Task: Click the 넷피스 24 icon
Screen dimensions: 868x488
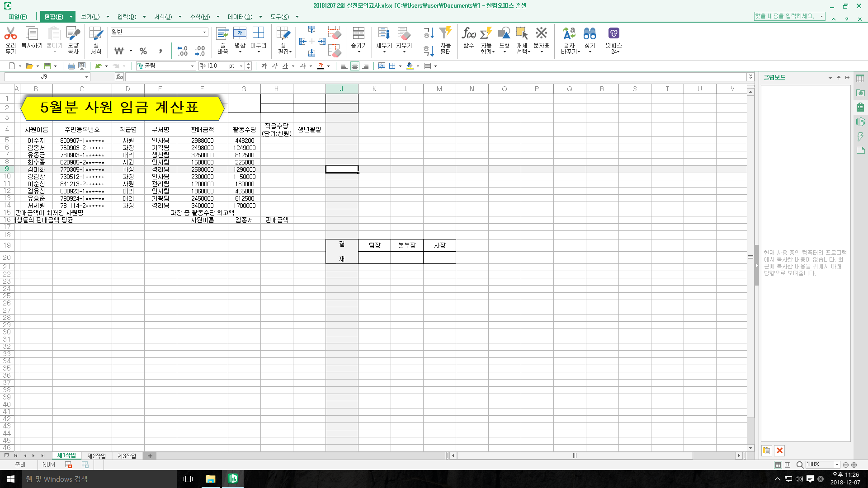Action: tap(613, 33)
